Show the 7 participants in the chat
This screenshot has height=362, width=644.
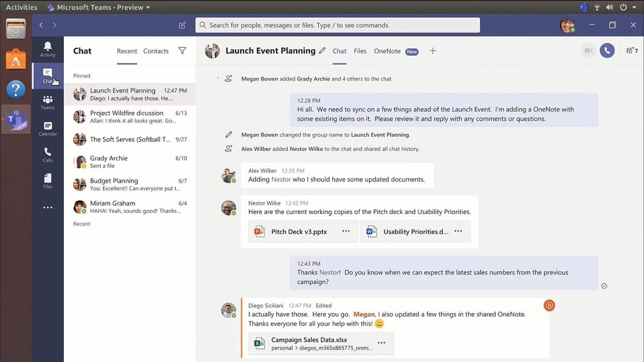(632, 51)
